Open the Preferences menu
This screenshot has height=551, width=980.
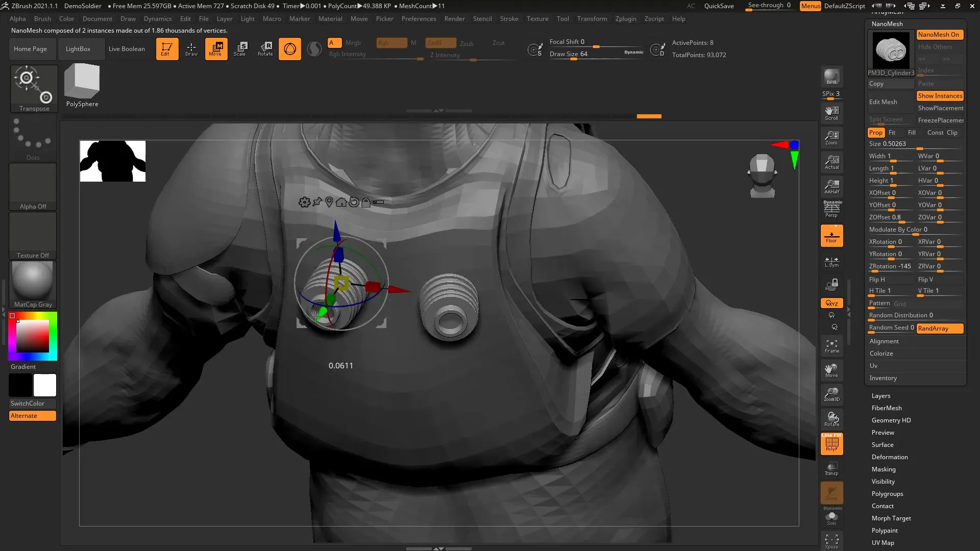tap(419, 19)
